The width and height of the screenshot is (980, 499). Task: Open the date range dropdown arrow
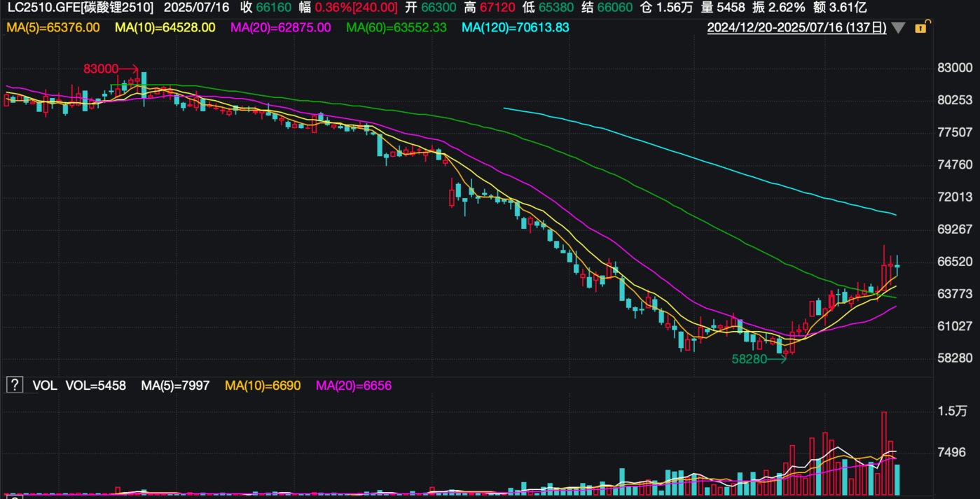[899, 28]
